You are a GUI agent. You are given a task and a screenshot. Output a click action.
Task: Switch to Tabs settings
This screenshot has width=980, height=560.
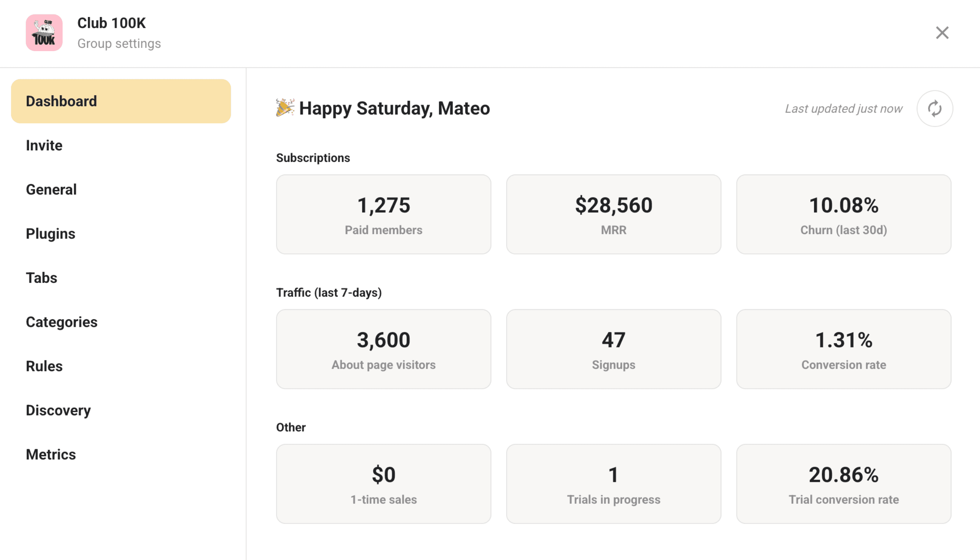(x=41, y=278)
